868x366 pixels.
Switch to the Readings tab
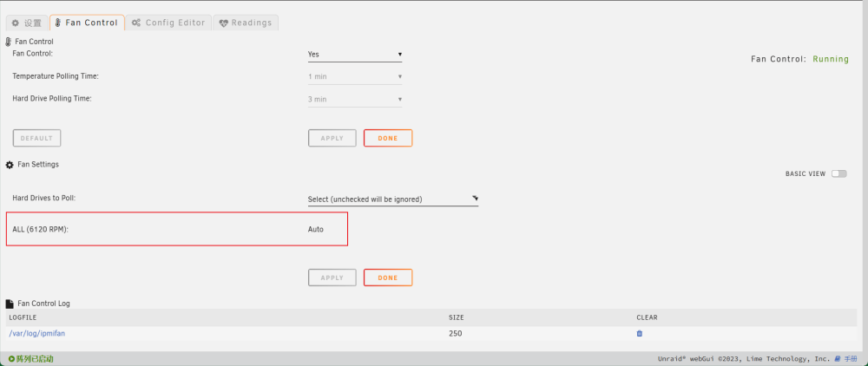246,23
